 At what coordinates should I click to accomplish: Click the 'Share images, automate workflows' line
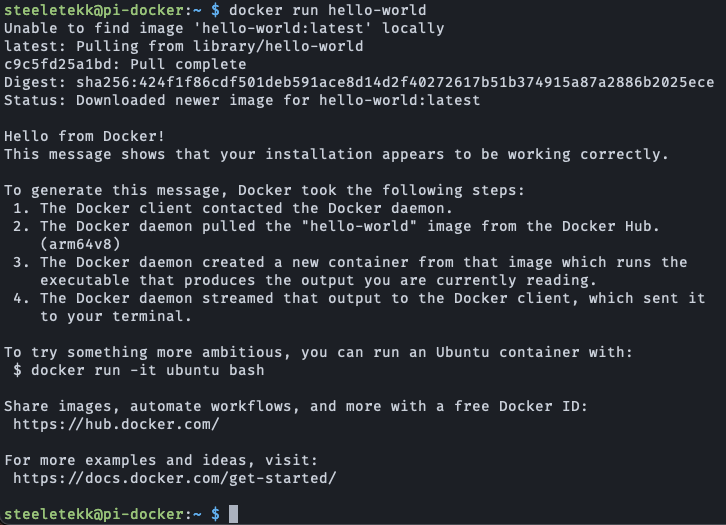click(x=296, y=406)
